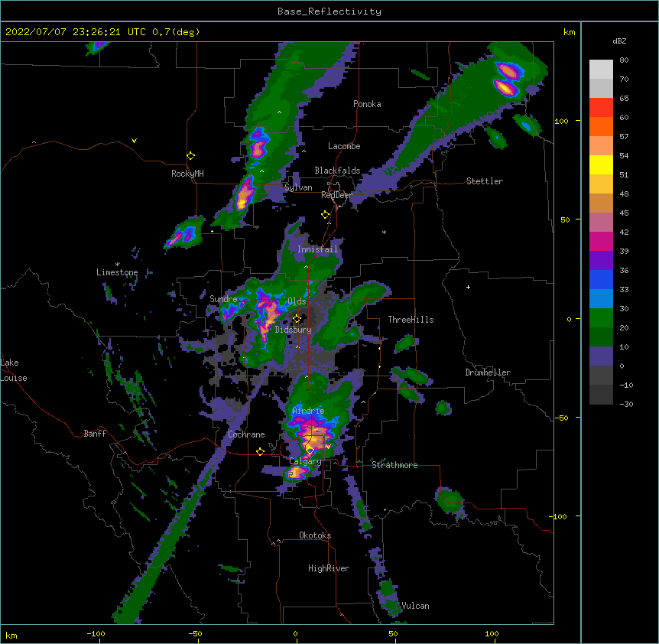This screenshot has height=644, width=659.
Task: Click the Didsbury town label
Action: (293, 330)
